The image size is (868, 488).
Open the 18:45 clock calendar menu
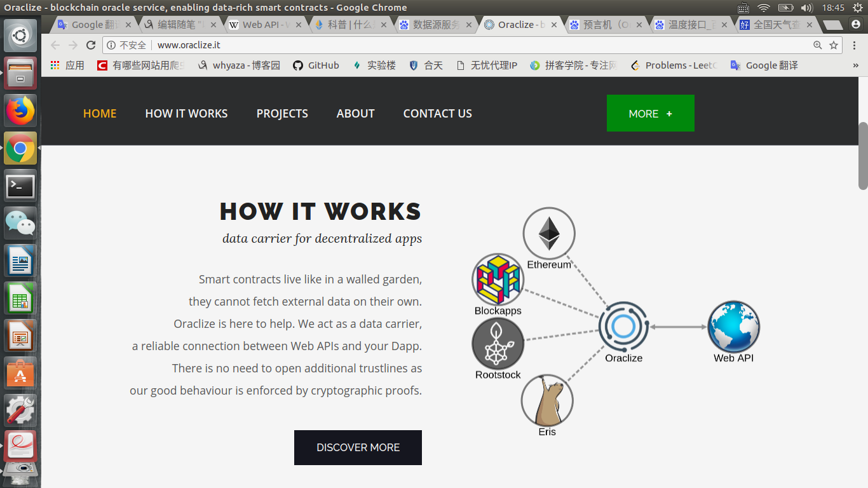pyautogui.click(x=833, y=8)
